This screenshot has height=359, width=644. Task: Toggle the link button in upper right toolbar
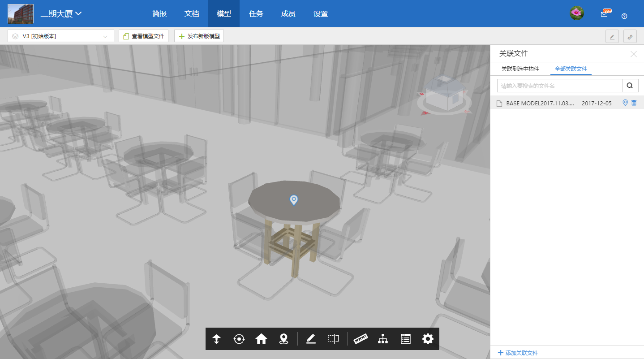pos(630,36)
